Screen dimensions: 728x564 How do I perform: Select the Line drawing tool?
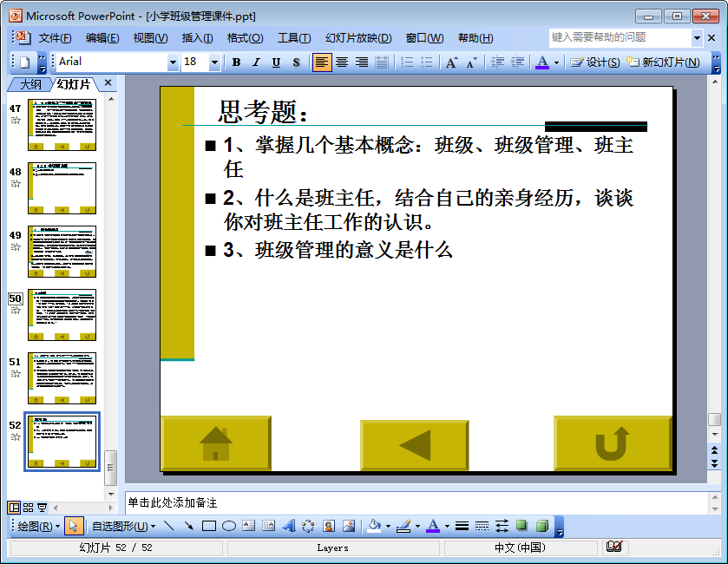[168, 526]
